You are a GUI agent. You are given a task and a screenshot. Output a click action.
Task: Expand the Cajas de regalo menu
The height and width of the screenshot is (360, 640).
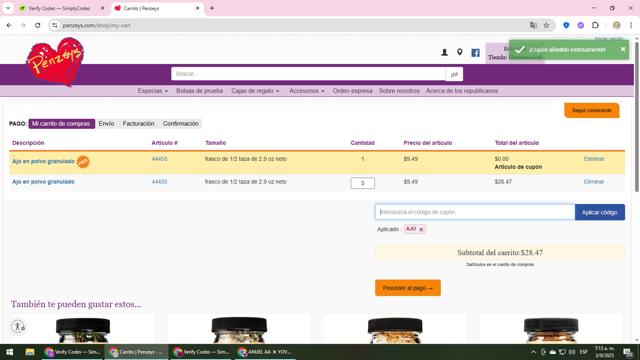point(255,91)
